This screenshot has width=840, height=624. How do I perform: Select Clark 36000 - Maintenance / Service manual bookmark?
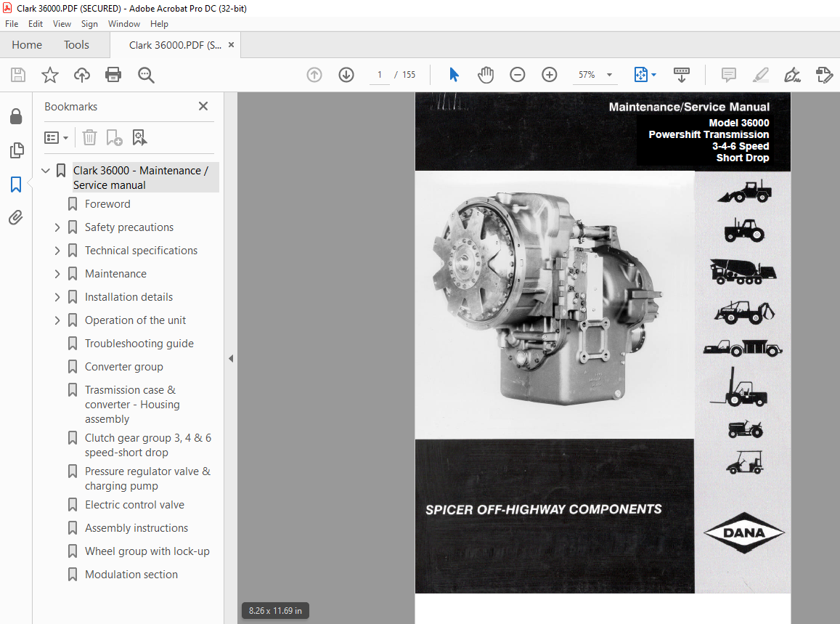pos(145,177)
